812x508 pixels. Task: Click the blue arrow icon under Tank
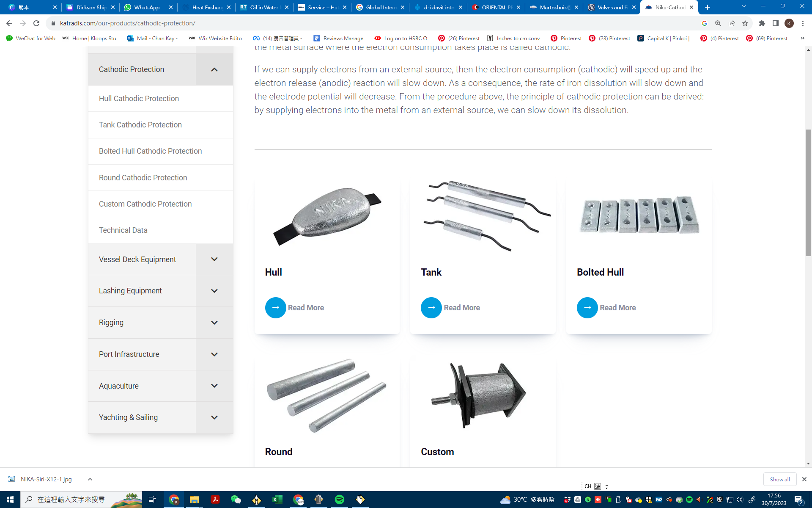pos(431,308)
